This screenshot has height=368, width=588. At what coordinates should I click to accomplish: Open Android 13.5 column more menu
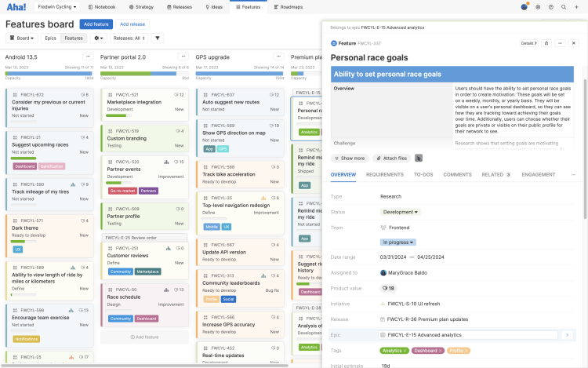coord(88,56)
